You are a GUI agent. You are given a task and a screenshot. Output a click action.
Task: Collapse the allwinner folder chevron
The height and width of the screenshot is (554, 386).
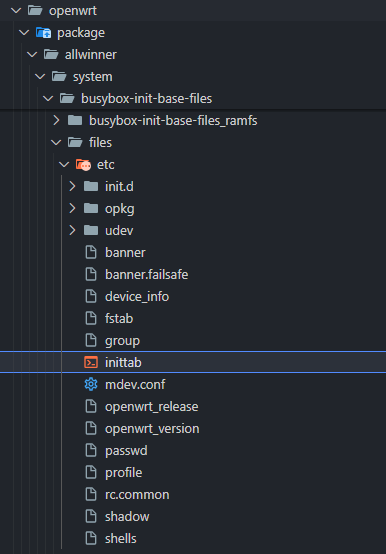(32, 54)
